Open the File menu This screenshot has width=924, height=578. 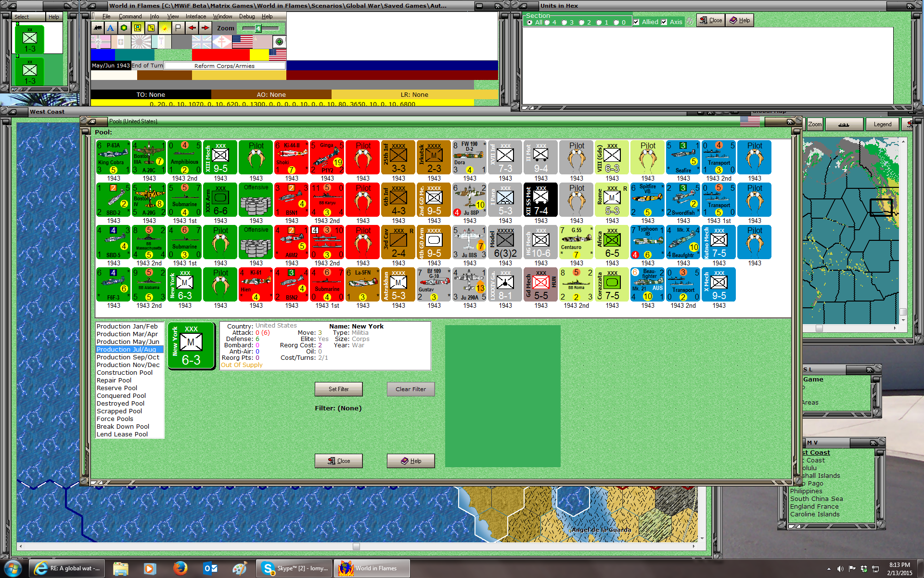tap(106, 16)
